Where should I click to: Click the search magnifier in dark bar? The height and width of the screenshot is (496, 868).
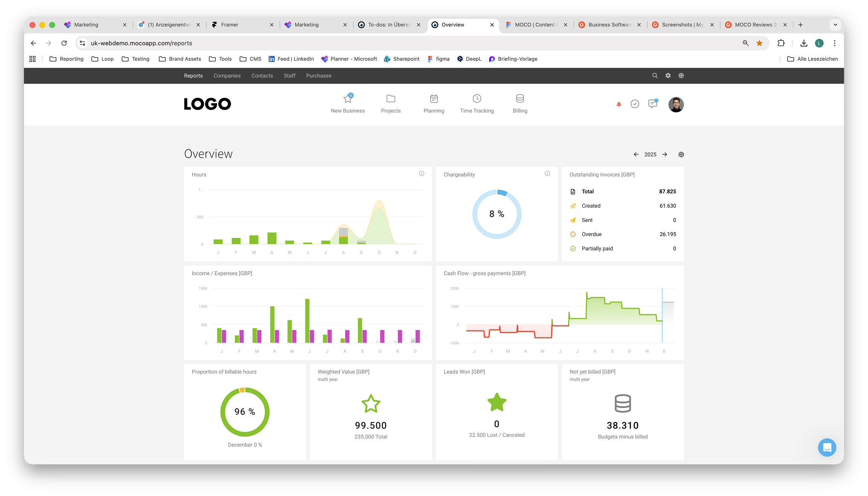click(x=655, y=76)
